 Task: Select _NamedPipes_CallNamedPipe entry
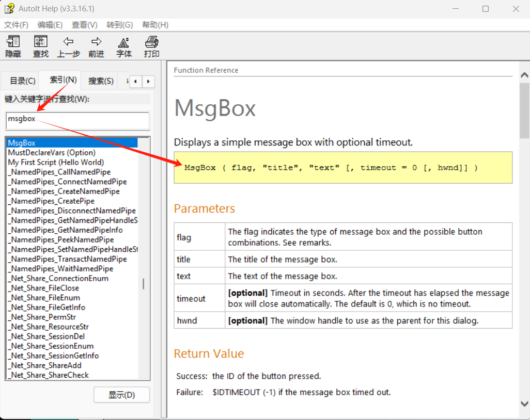pos(59,172)
